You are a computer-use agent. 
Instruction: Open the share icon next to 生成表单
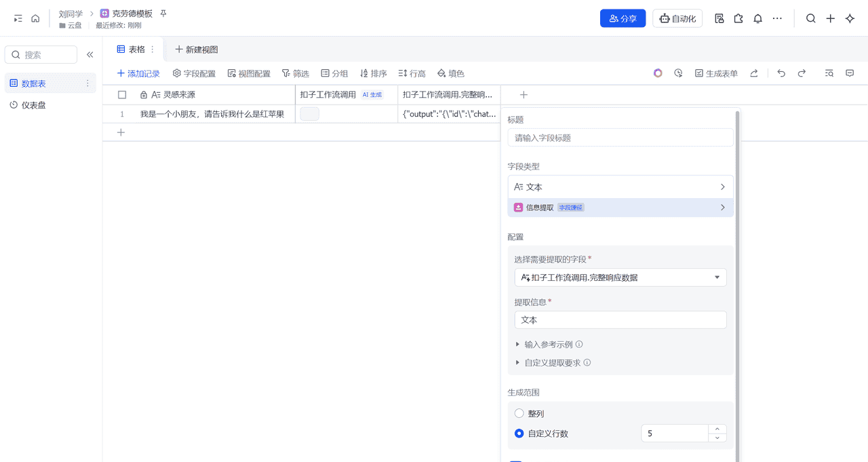(754, 73)
